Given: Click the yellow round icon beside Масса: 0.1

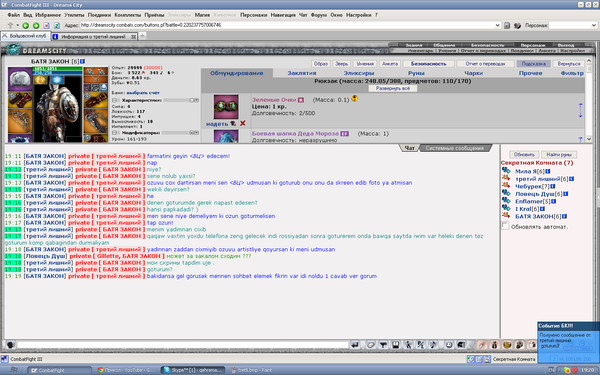Looking at the screenshot, I should 355,98.
